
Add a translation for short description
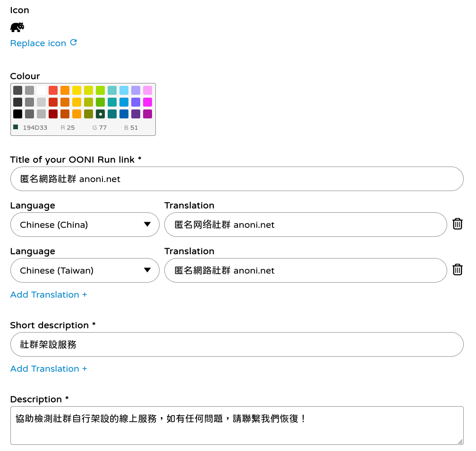(x=49, y=369)
